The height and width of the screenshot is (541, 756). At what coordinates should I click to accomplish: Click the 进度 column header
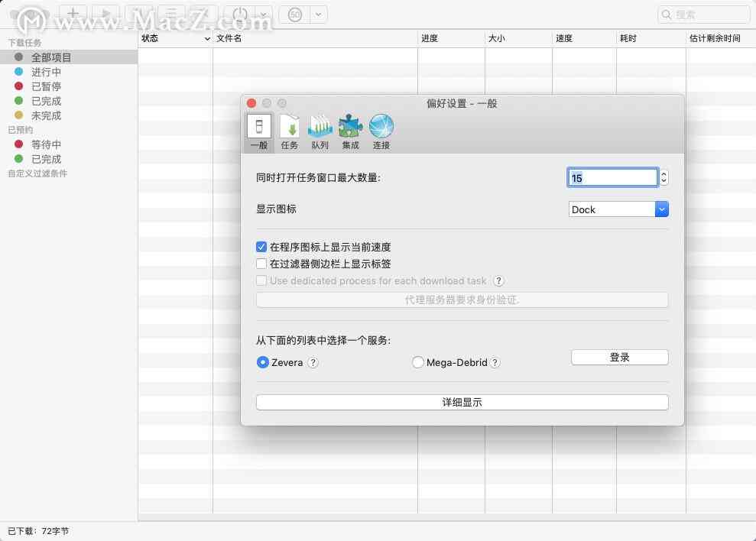pyautogui.click(x=451, y=38)
